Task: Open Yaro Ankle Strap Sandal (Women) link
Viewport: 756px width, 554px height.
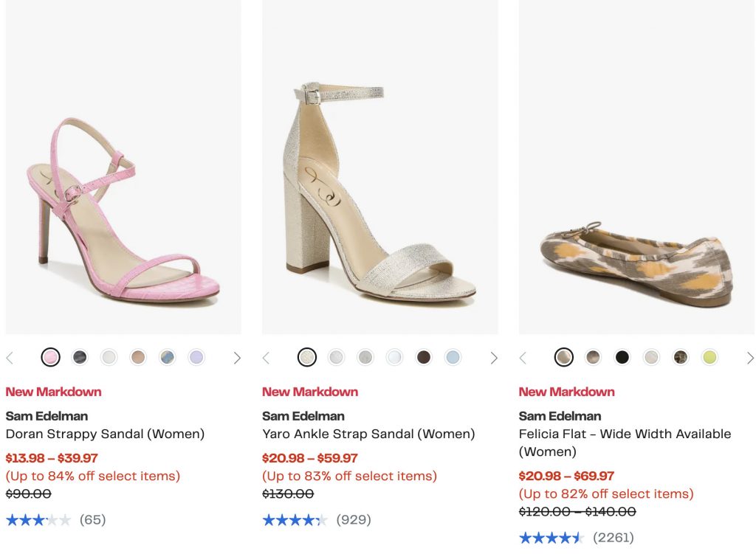Action: 368,434
